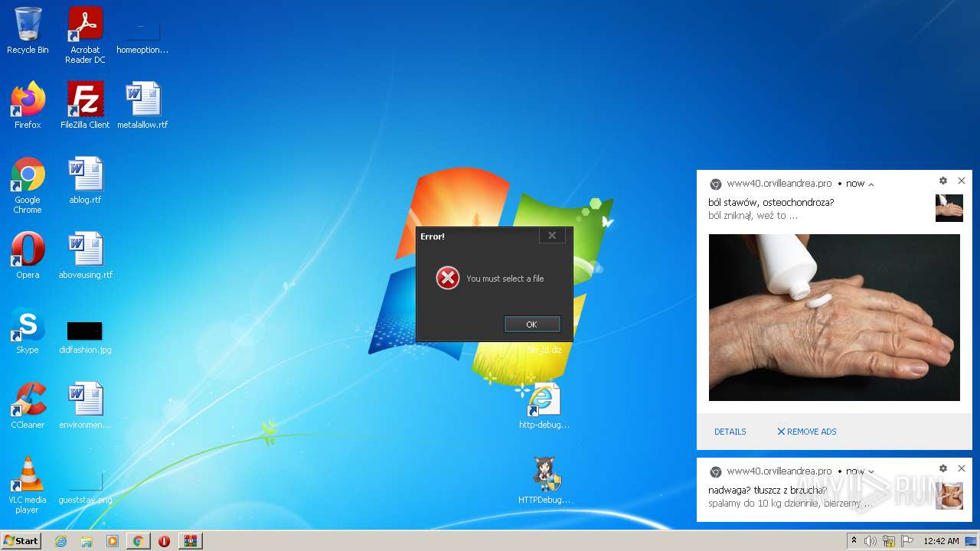Click REMOVE ADS link

[x=807, y=432]
